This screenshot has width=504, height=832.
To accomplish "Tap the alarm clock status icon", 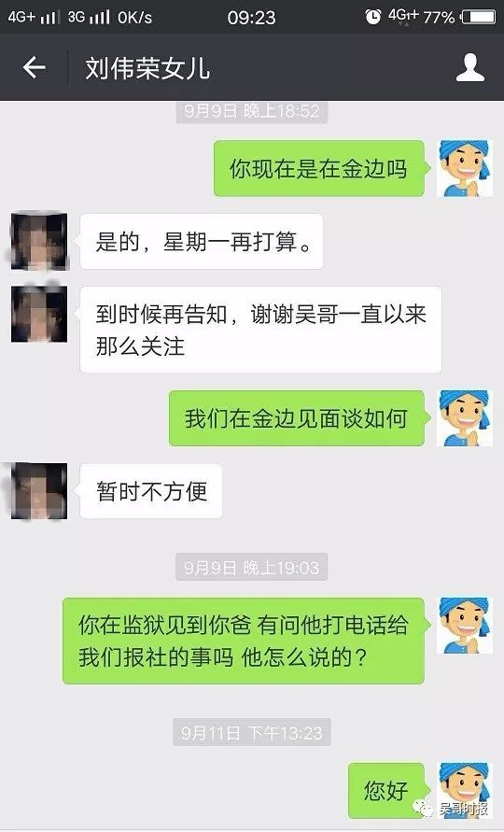I will pos(373,17).
